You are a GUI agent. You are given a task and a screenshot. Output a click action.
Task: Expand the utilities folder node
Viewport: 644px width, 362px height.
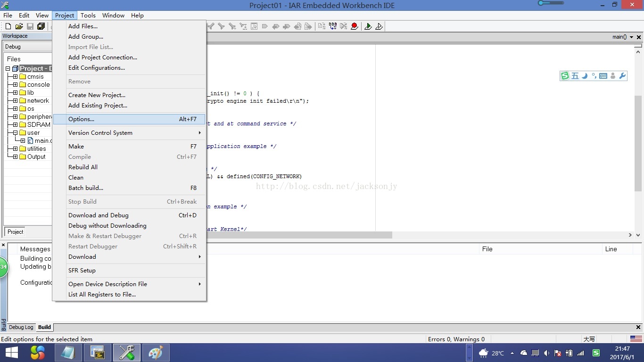click(x=16, y=149)
